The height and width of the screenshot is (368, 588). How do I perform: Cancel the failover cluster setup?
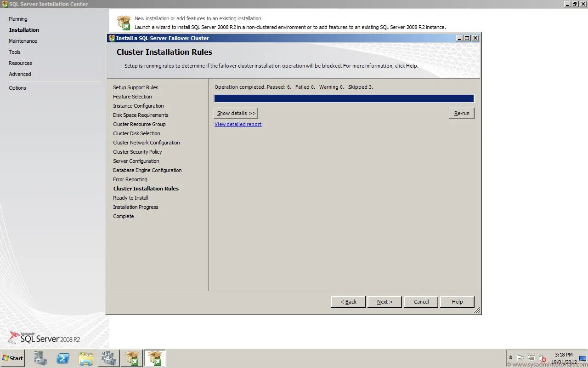tap(421, 302)
